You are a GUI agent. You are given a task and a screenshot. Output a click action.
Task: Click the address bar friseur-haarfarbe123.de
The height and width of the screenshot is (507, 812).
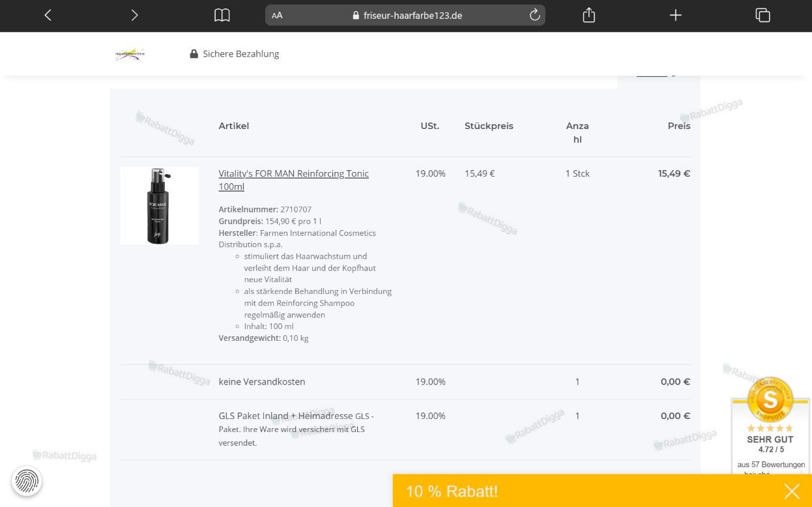405,16
